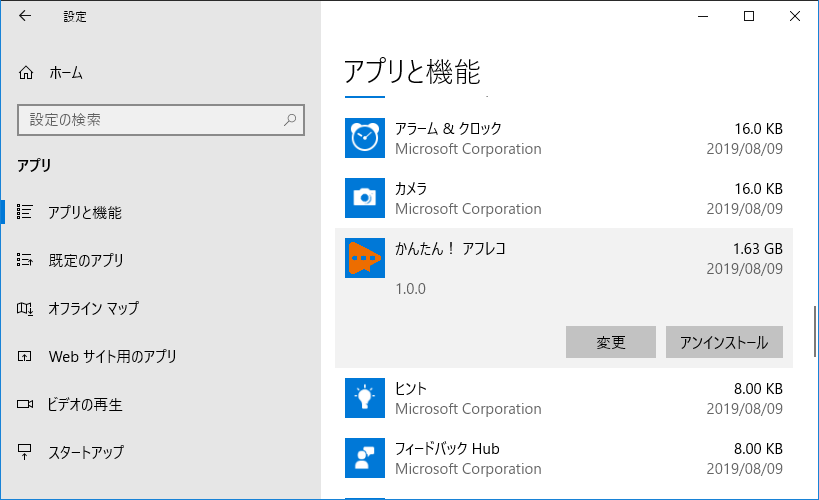Click the ヒント lightbulb app icon
Screen dimensions: 819x500
[x=365, y=398]
